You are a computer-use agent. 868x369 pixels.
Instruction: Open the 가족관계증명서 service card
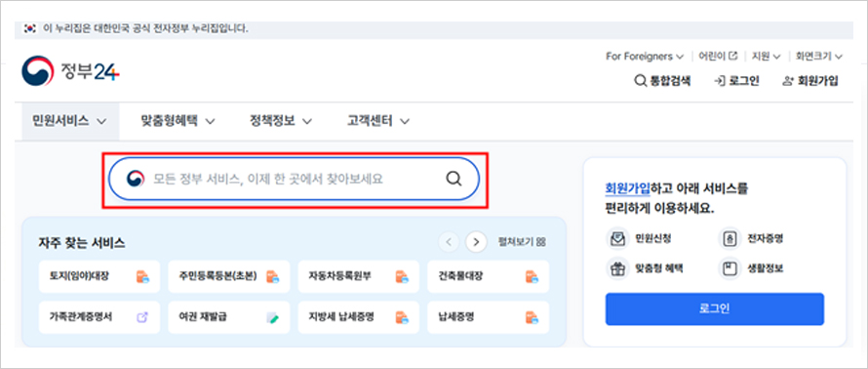click(x=99, y=317)
